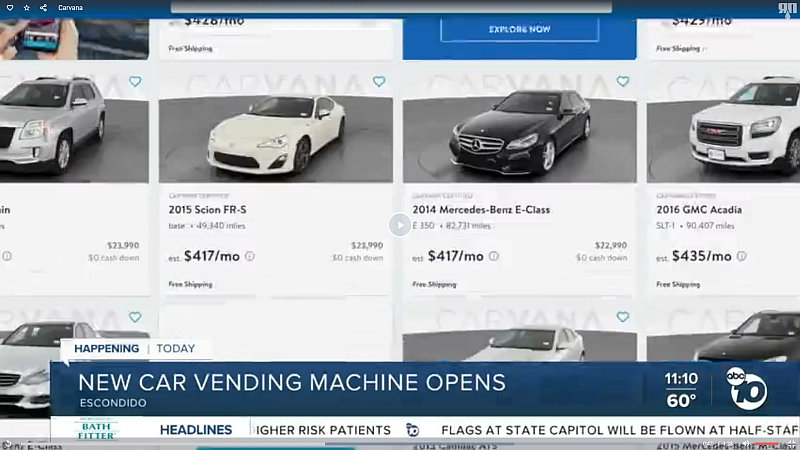The height and width of the screenshot is (450, 800).
Task: Click the New Car Vending Machine Opens headline
Action: click(x=292, y=383)
